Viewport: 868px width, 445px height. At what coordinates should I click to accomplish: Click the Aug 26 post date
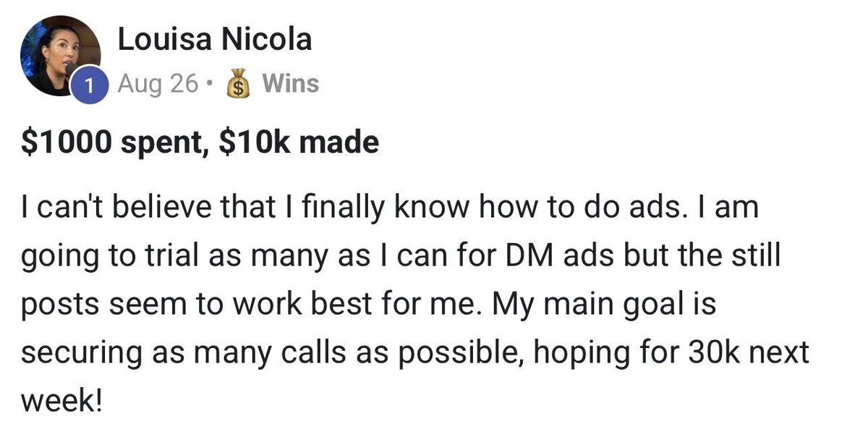tap(158, 85)
